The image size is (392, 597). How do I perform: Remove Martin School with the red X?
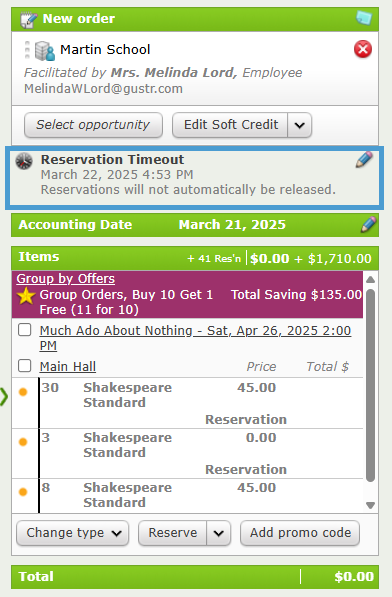(363, 49)
